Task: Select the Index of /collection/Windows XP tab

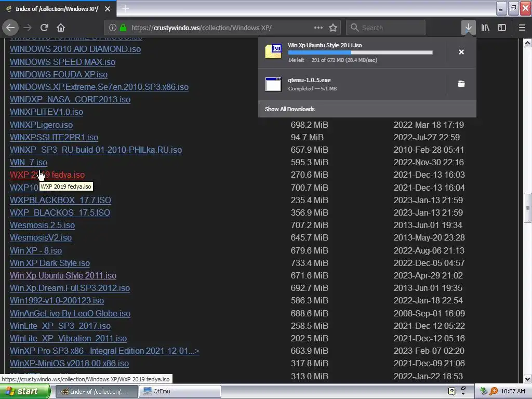Action: 57,9
